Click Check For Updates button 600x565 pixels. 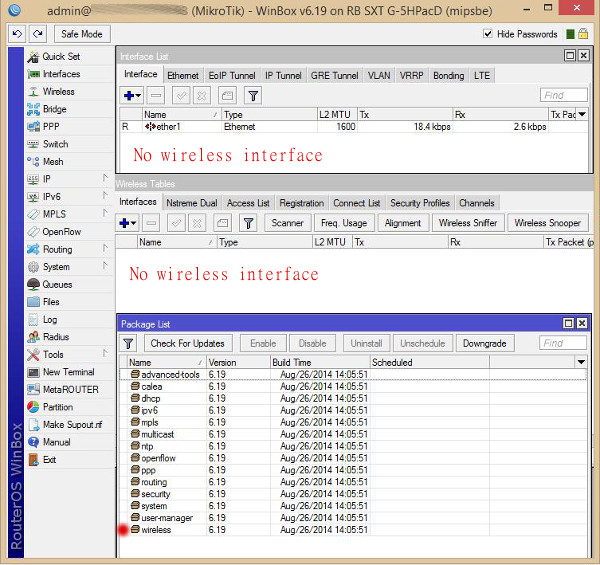click(188, 344)
